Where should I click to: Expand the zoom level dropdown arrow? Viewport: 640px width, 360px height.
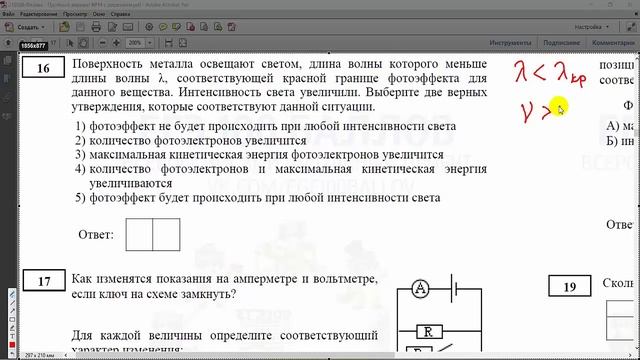coord(150,43)
